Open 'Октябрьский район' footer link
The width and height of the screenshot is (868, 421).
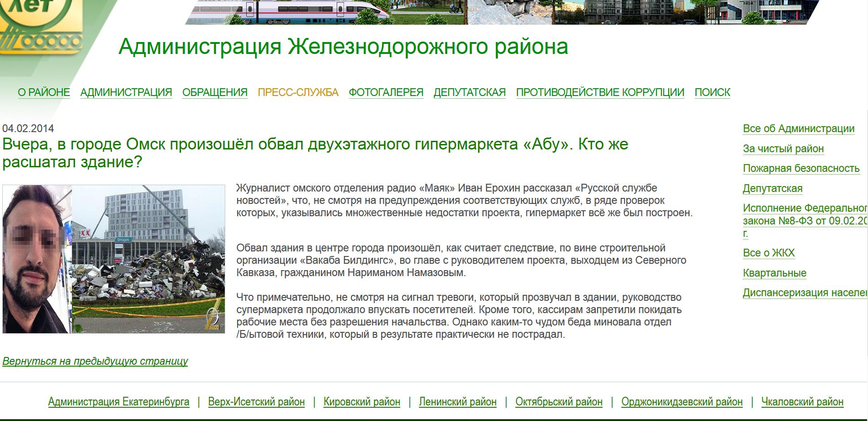pyautogui.click(x=559, y=402)
